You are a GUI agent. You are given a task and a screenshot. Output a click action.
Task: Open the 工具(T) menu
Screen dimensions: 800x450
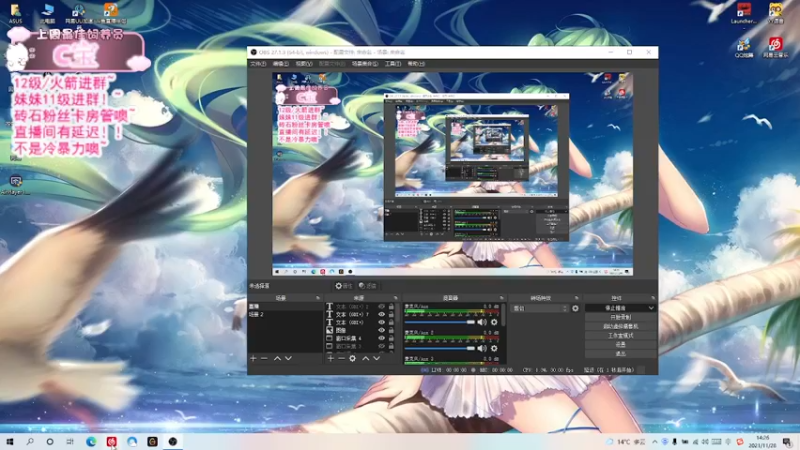click(x=393, y=64)
